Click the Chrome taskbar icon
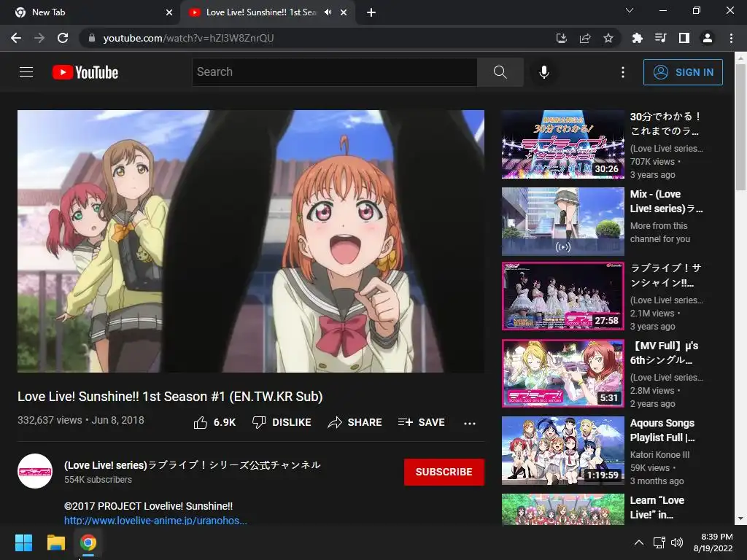Screen dimensions: 747x560 click(x=88, y=542)
